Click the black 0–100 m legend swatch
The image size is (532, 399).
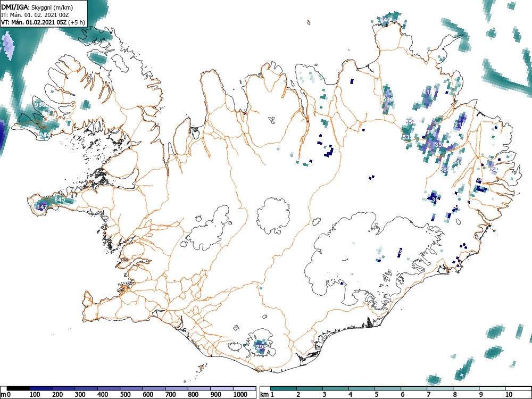point(18,388)
